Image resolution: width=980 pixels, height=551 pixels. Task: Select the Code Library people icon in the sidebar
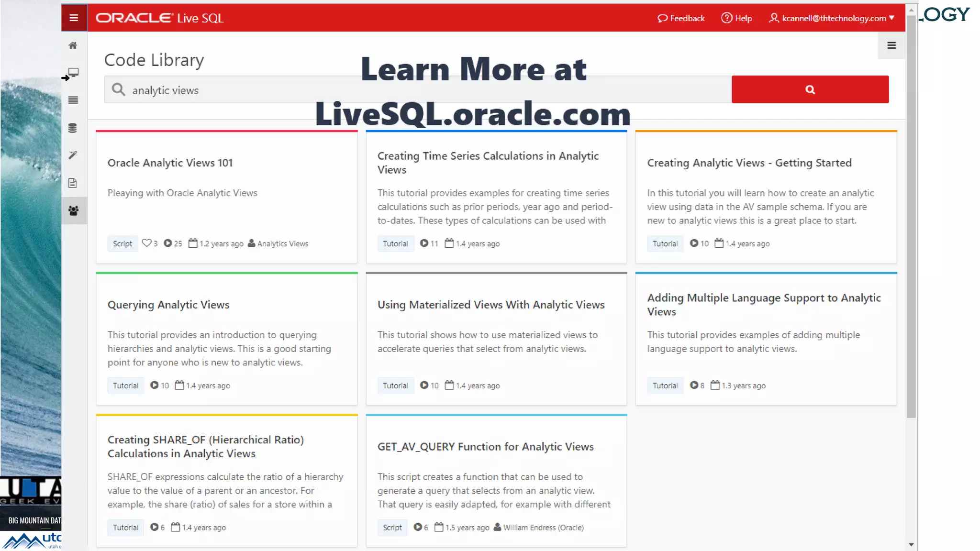tap(73, 210)
